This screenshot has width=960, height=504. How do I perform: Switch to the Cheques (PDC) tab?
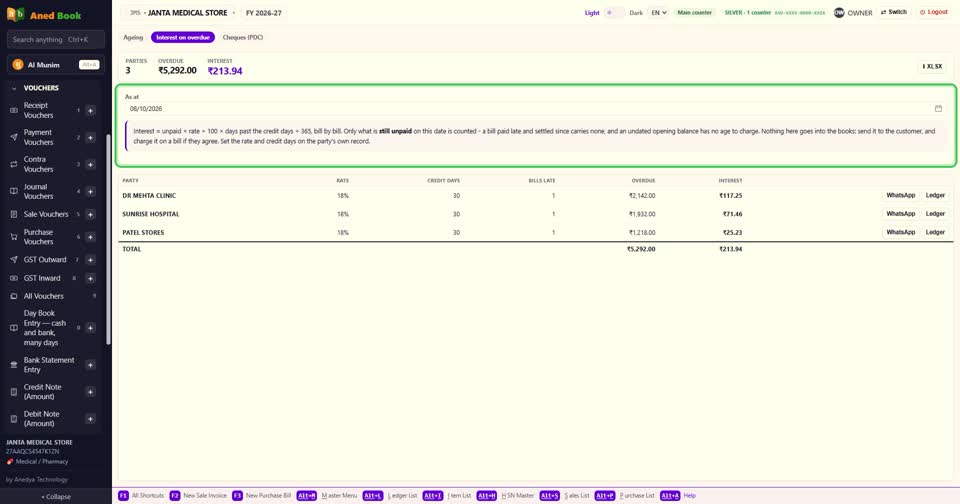coord(242,37)
